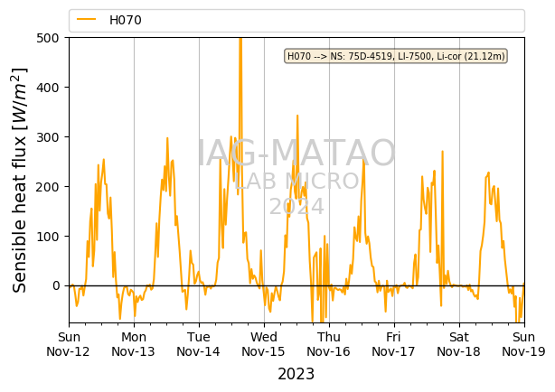Click the 2023 x-axis year label
The height and width of the screenshot is (392, 555).
tap(296, 374)
